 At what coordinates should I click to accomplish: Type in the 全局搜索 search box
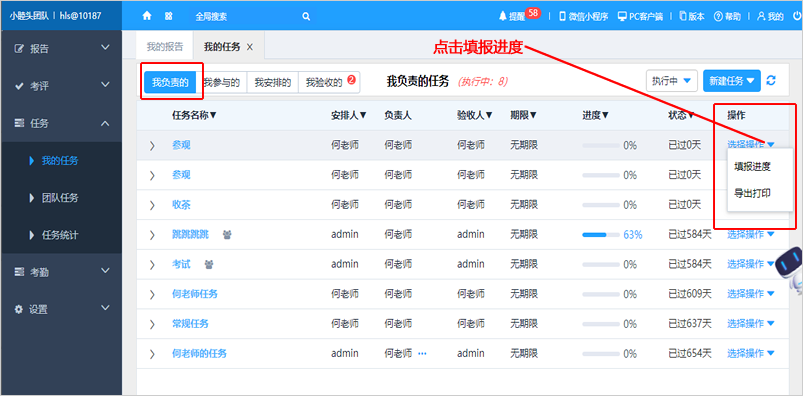246,16
